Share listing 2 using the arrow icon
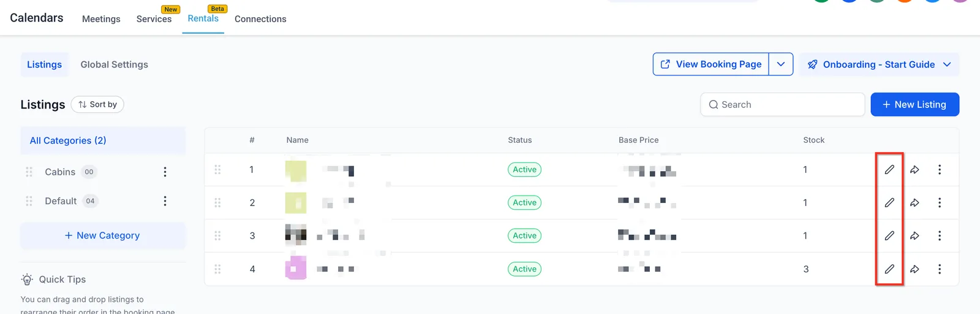Screen dimensions: 980x314 tap(914, 202)
